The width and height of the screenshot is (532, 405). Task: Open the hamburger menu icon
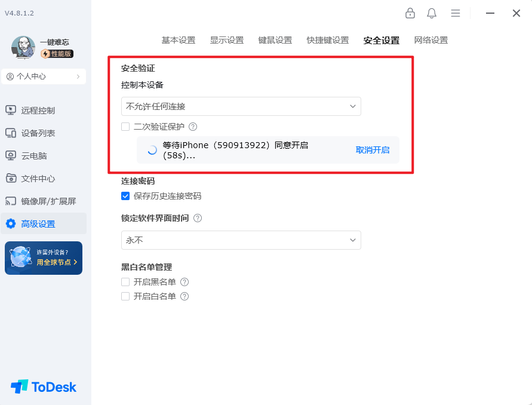[x=456, y=13]
